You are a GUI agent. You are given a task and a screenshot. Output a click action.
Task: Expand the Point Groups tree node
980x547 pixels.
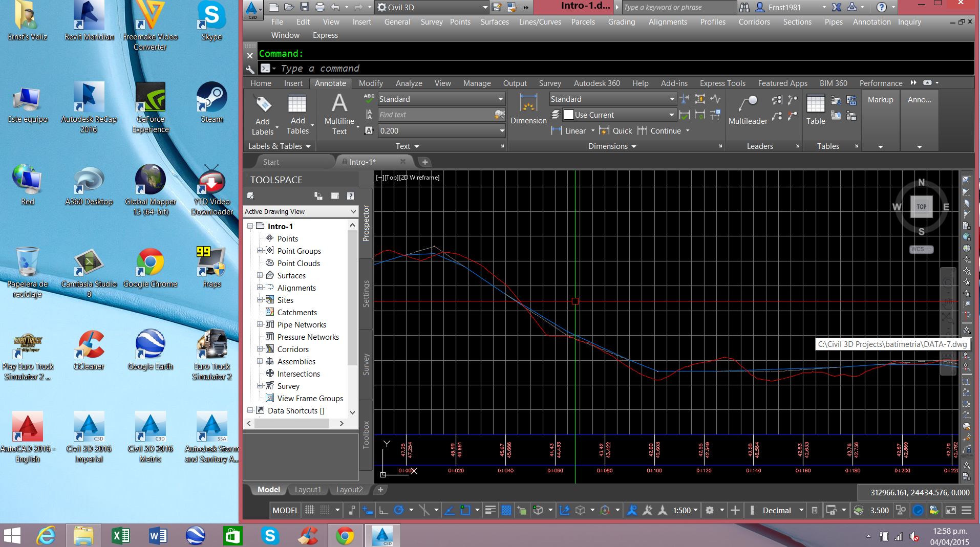(x=260, y=251)
